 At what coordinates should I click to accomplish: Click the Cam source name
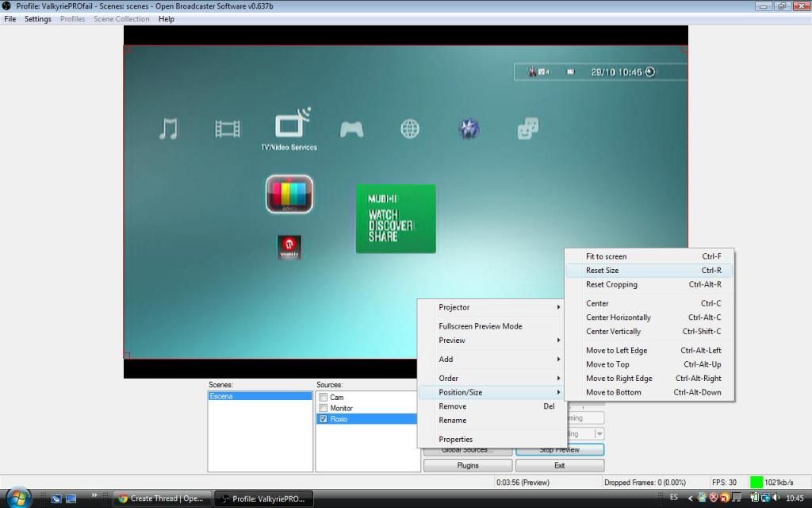point(336,398)
